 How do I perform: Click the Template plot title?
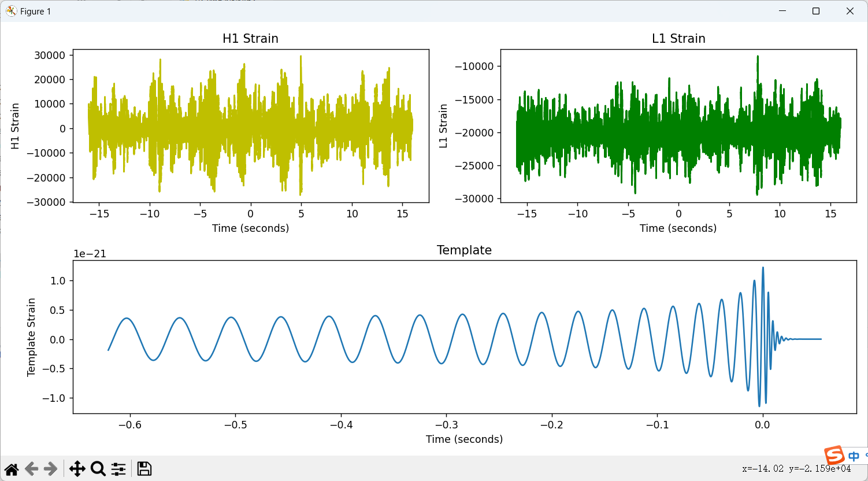pos(464,250)
